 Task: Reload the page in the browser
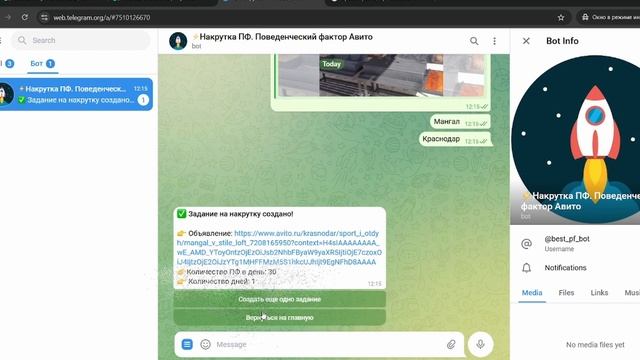25,17
